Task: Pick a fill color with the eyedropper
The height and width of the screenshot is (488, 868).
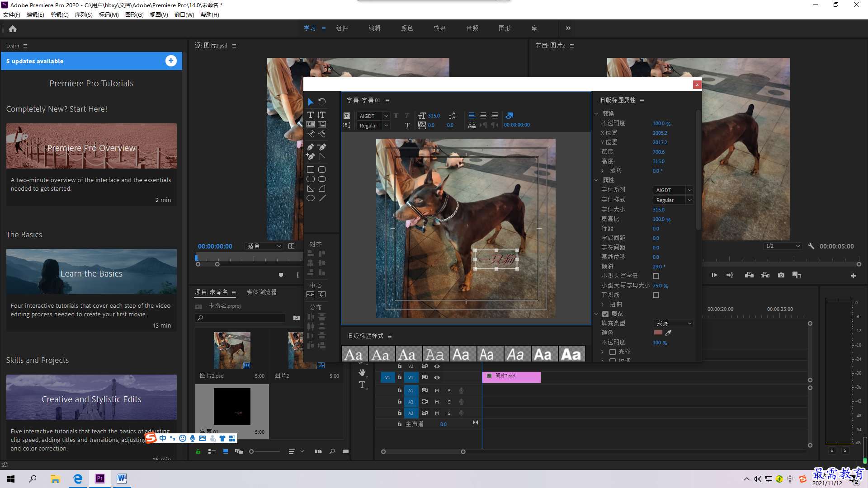Action: point(668,333)
